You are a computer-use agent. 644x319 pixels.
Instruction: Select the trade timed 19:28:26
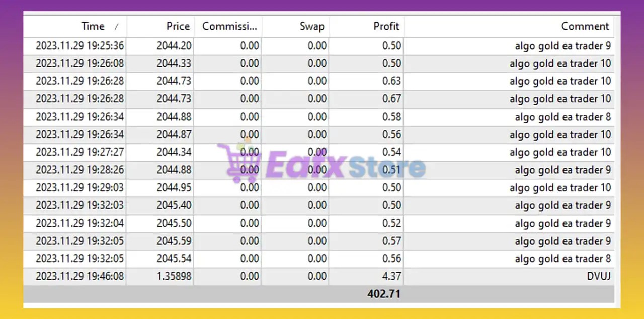point(79,170)
